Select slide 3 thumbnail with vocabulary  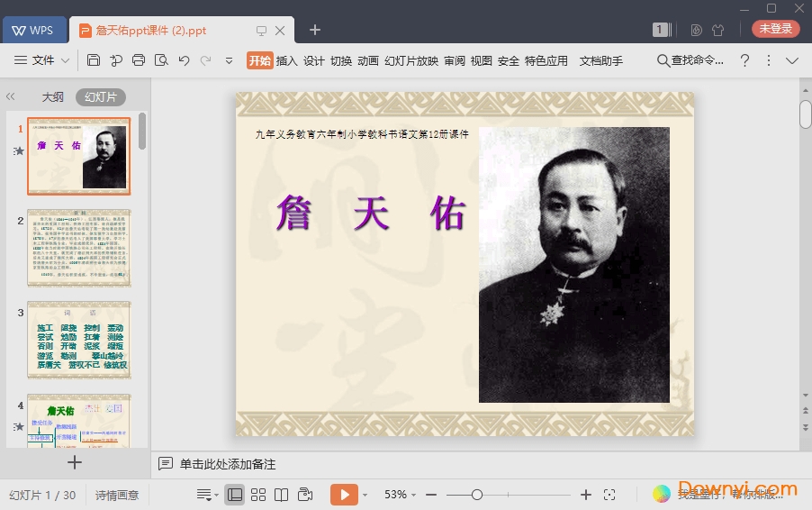click(x=78, y=340)
